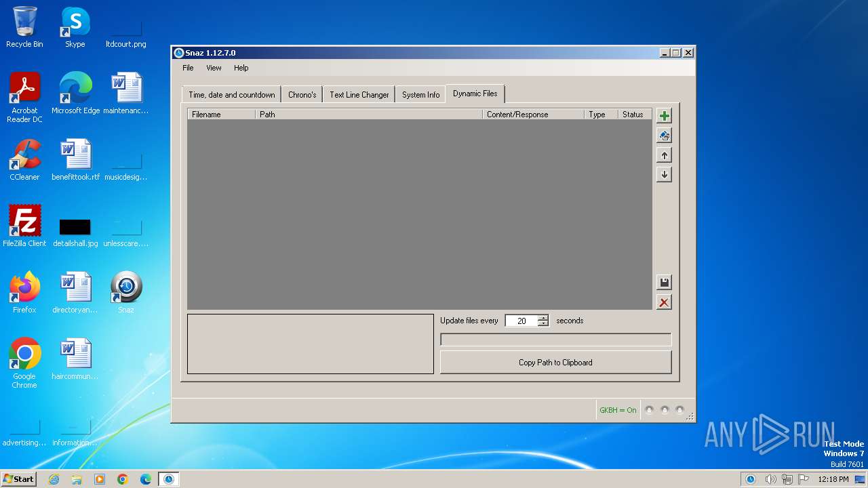Click the network icon in system tray

click(787, 479)
